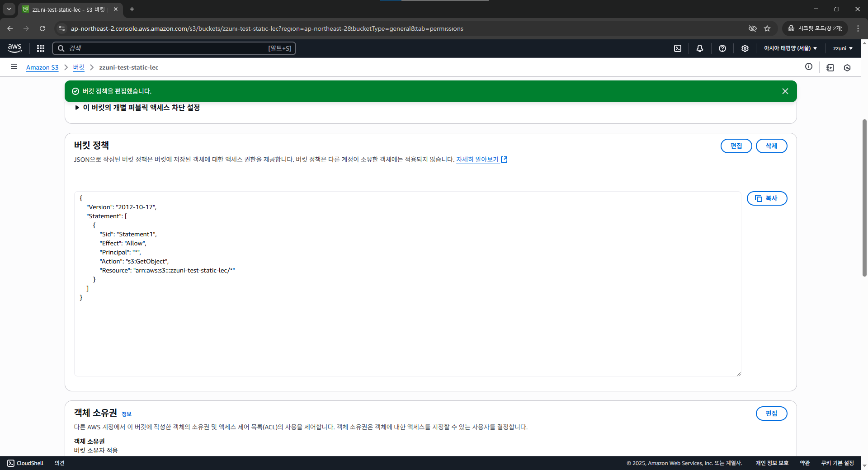Go to the 버킷 breadcrumb

pyautogui.click(x=79, y=67)
